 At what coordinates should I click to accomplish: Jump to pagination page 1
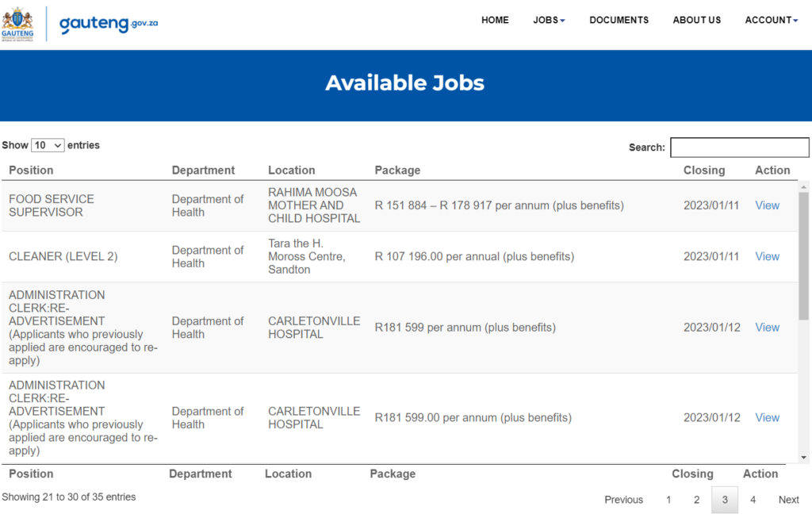[668, 500]
